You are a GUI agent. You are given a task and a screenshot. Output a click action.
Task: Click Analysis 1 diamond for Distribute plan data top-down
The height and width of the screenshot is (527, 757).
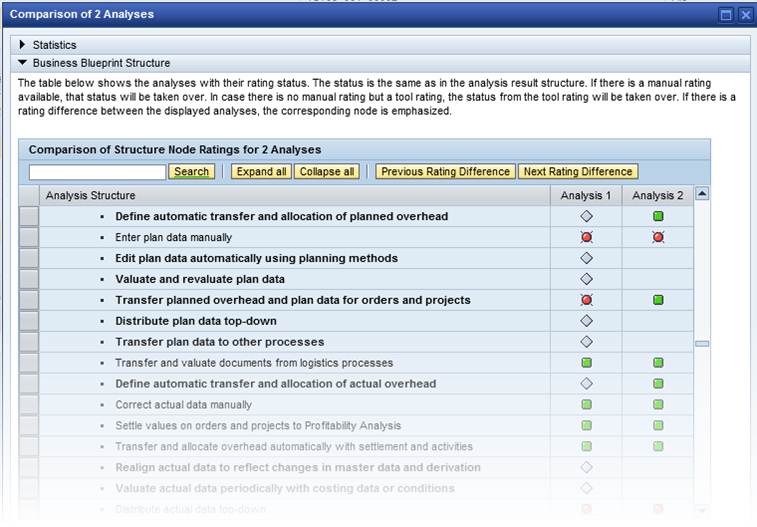coord(586,321)
